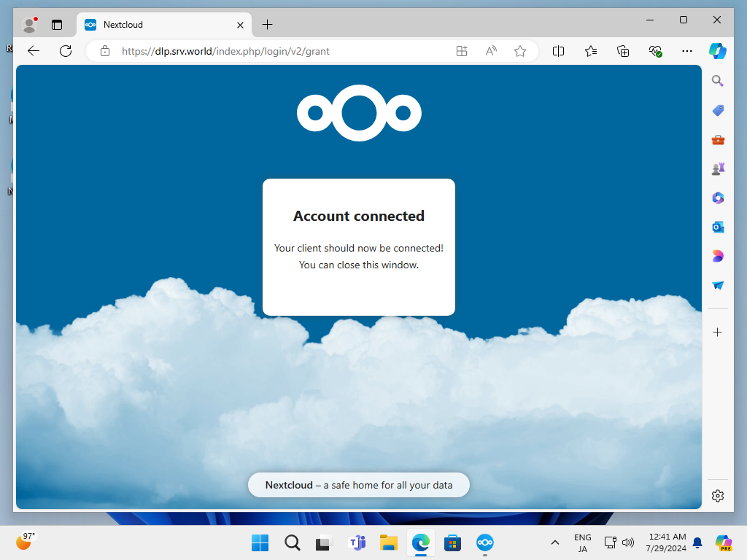Switch to Microsoft Edge on the taskbar
Image resolution: width=747 pixels, height=560 pixels.
pyautogui.click(x=421, y=542)
